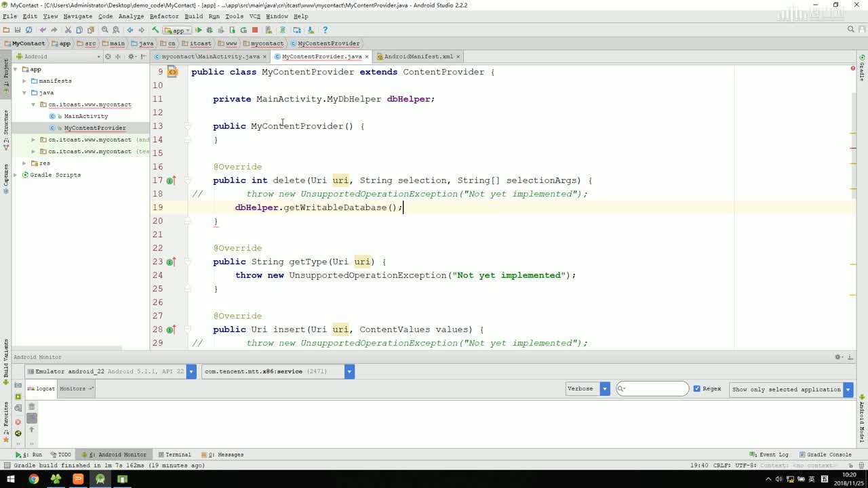Open the Messages tool window
This screenshot has width=868, height=488.
click(222, 455)
